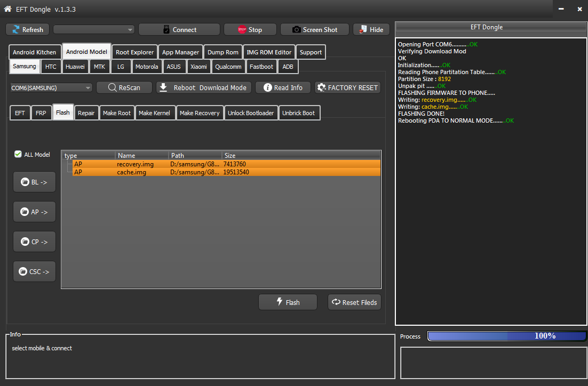The image size is (588, 386).
Task: Select the Samsung brand tab
Action: point(25,66)
